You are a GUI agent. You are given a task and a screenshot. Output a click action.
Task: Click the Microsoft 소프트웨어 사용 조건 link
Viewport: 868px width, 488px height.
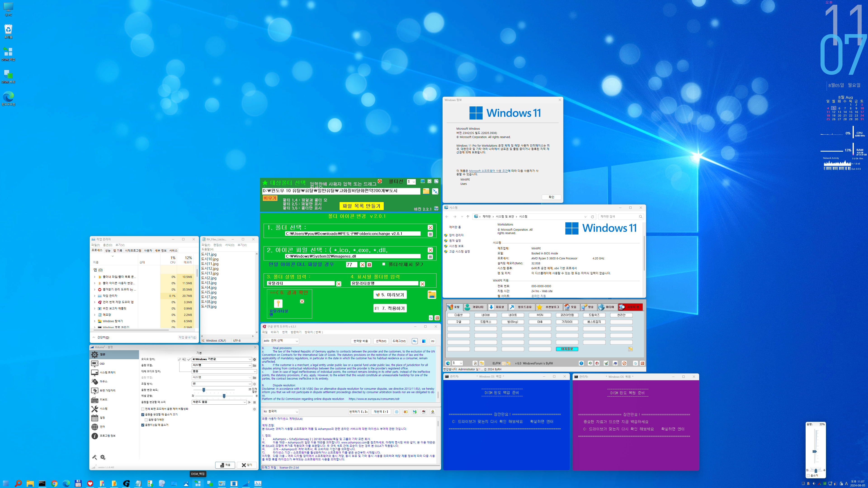[x=488, y=171]
